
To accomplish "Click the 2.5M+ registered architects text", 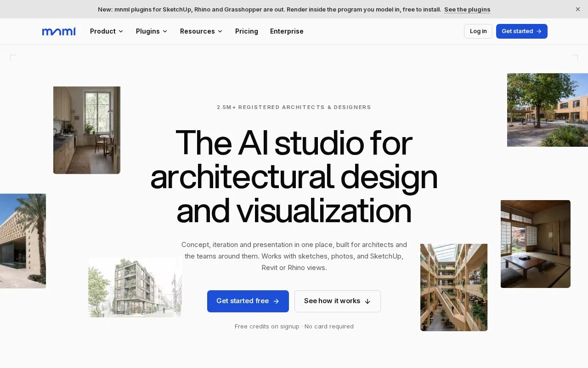I will [x=294, y=107].
